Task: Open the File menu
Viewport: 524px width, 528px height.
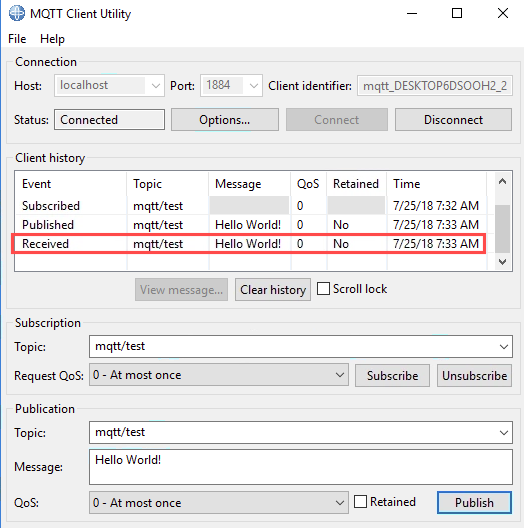Action: point(17,39)
